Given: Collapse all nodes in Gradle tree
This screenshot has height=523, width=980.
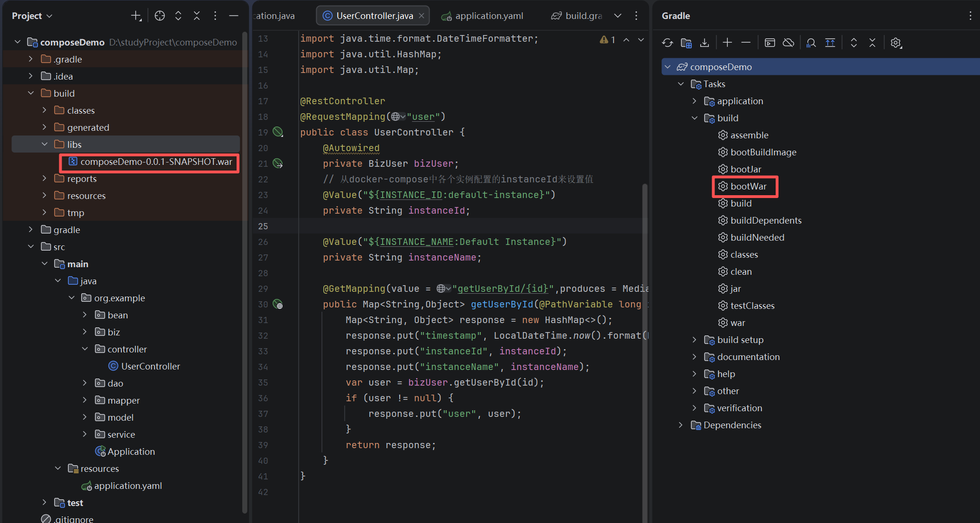Looking at the screenshot, I should point(872,43).
